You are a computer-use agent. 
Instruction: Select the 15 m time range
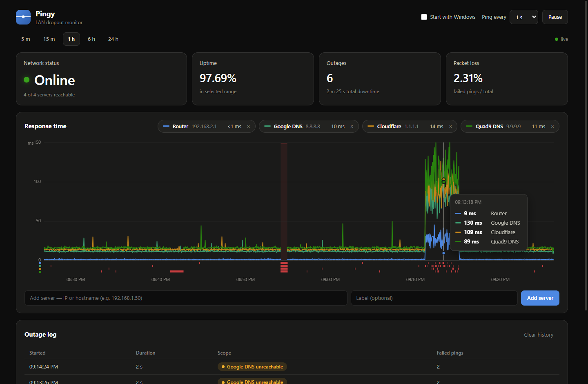click(x=49, y=39)
